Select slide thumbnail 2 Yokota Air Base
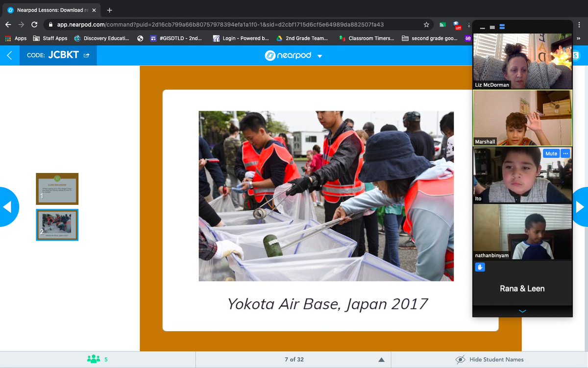This screenshot has height=368, width=588. point(57,225)
